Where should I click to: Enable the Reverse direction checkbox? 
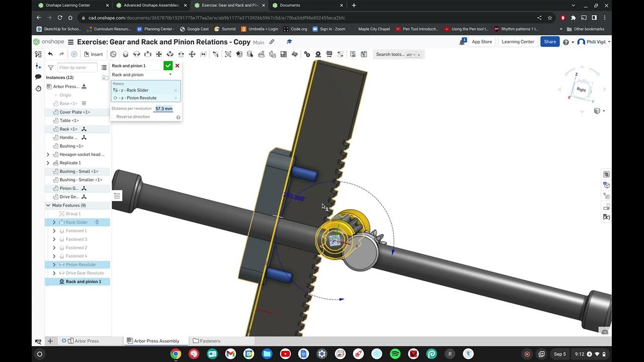(x=113, y=117)
